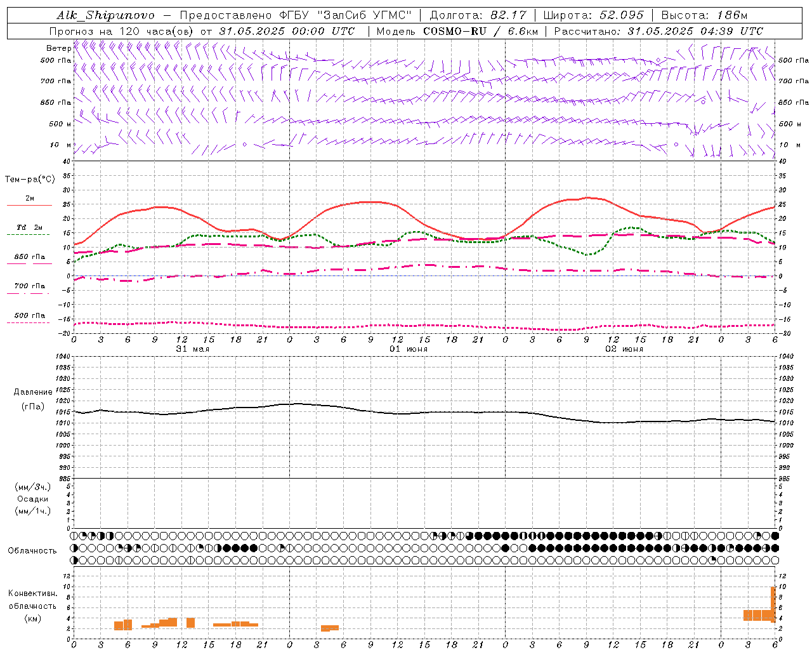Click the Прогноз на 120 часа(ов) text

point(122,31)
